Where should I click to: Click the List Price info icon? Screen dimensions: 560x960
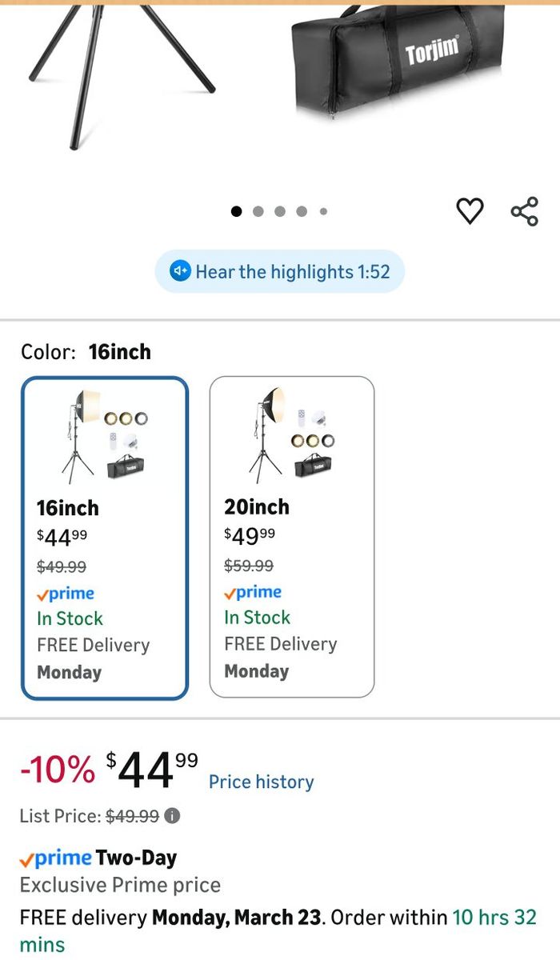coord(173,816)
